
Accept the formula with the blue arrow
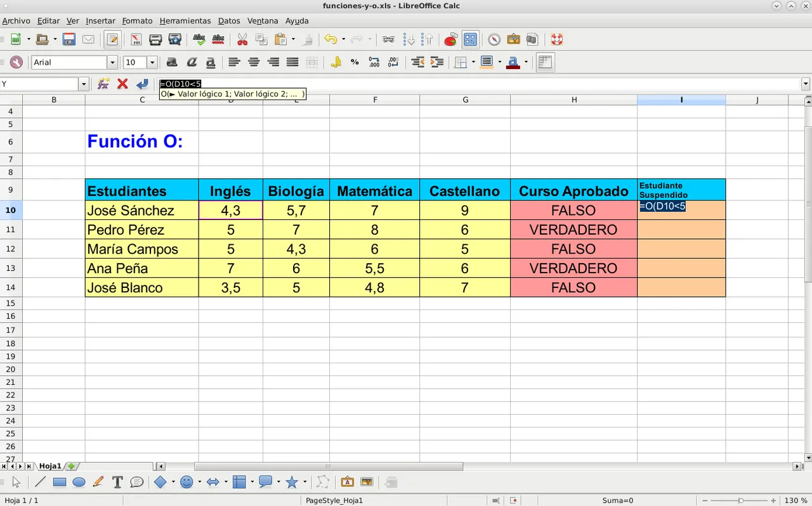pos(142,84)
